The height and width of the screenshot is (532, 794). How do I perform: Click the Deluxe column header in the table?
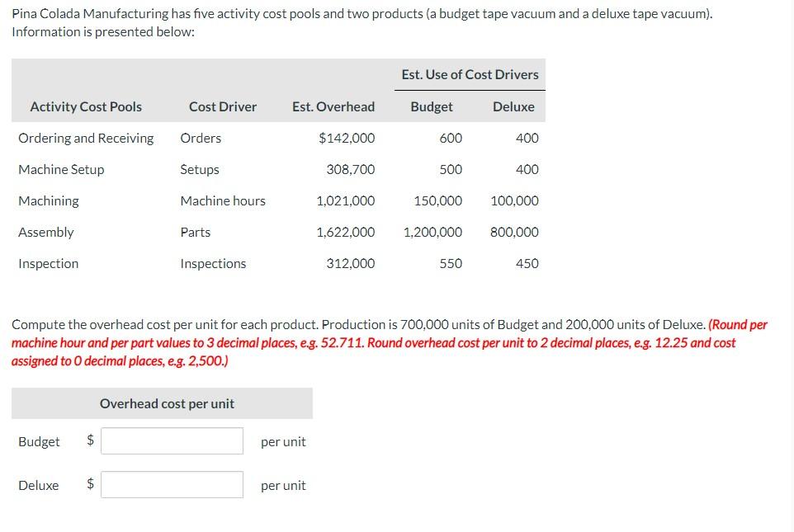[x=513, y=106]
